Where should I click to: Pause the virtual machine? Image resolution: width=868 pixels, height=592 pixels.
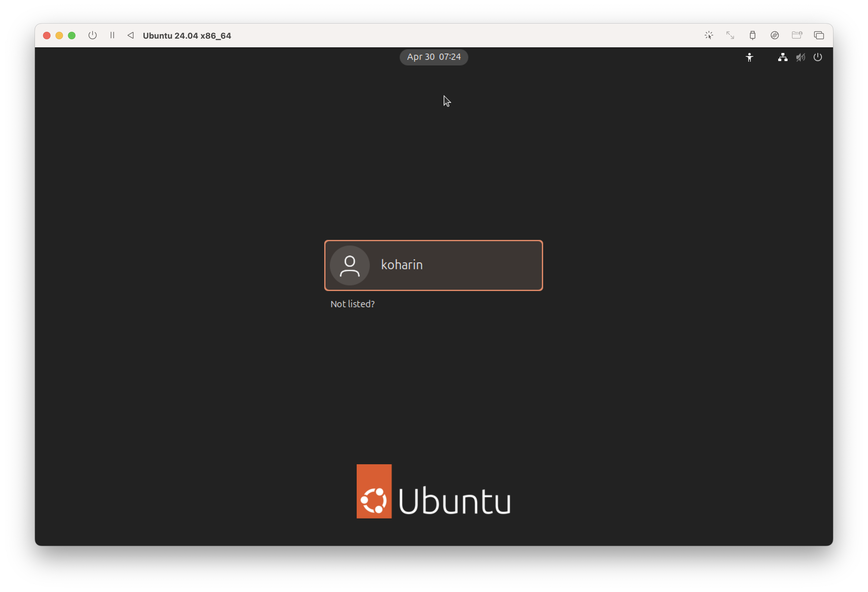coord(112,36)
